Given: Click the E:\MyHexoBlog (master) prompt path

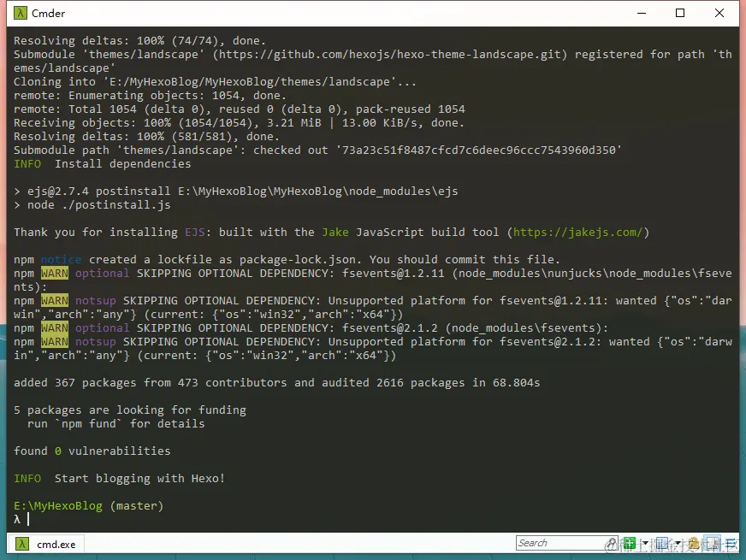Looking at the screenshot, I should point(88,506).
